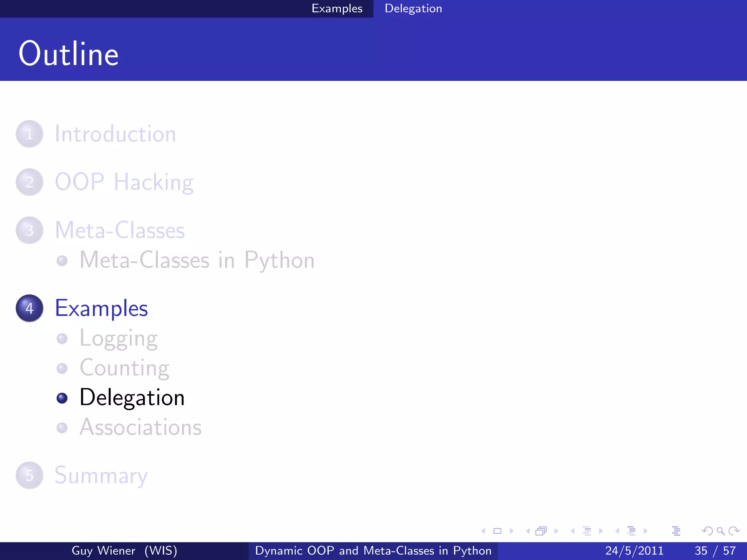
Task: Jump to the Introduction section
Action: tap(115, 134)
